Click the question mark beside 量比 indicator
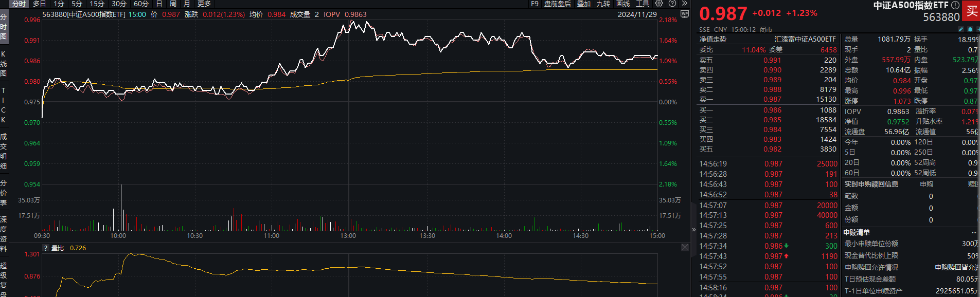 click(x=46, y=248)
